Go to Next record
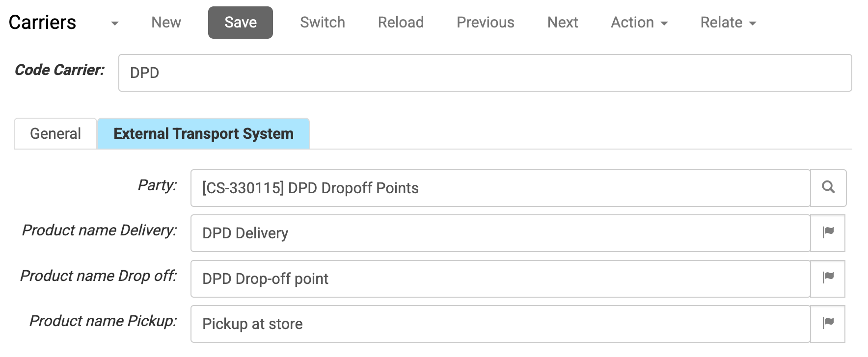The height and width of the screenshot is (357, 868). point(563,23)
